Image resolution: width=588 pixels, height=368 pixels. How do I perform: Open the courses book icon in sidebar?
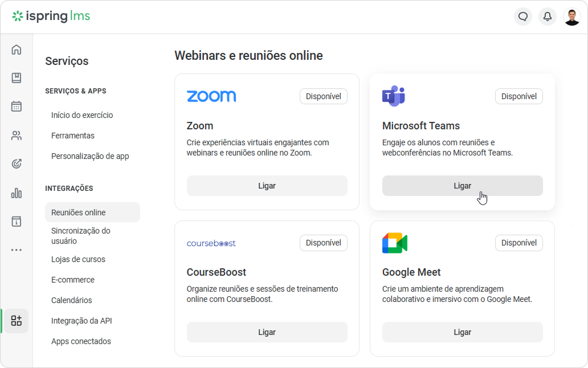pyautogui.click(x=16, y=78)
